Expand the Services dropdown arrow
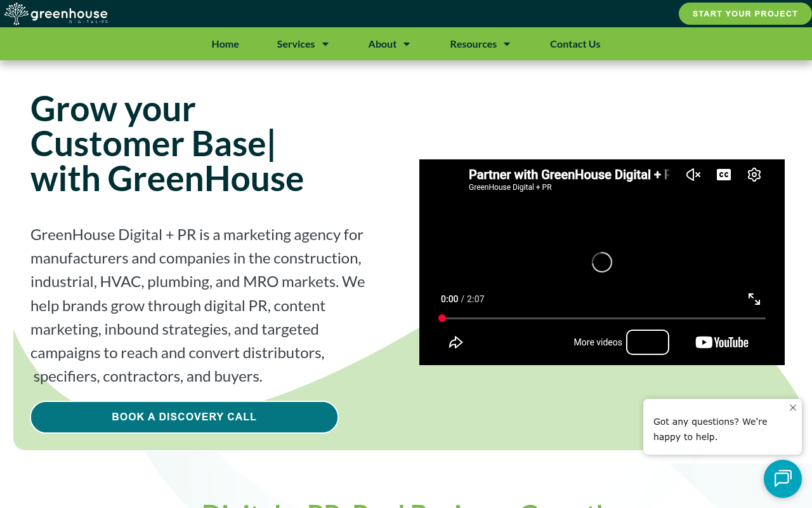Viewport: 812px width, 508px height. 325,44
